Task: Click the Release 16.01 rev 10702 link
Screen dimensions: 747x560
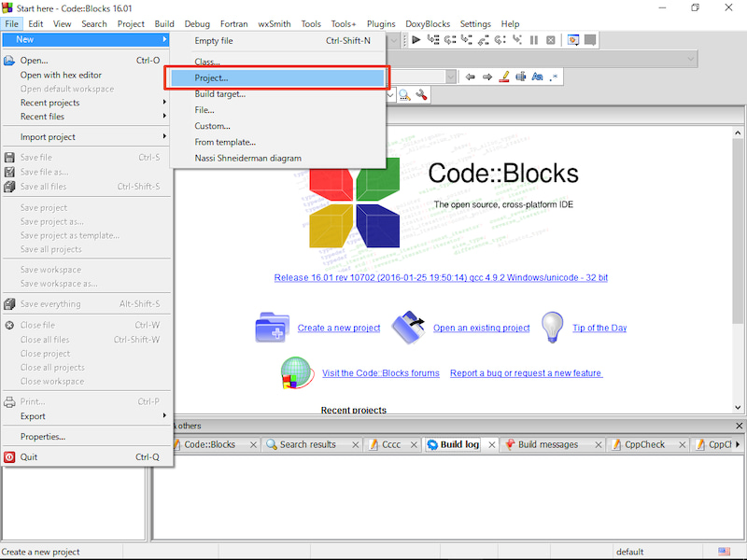Action: click(x=441, y=277)
